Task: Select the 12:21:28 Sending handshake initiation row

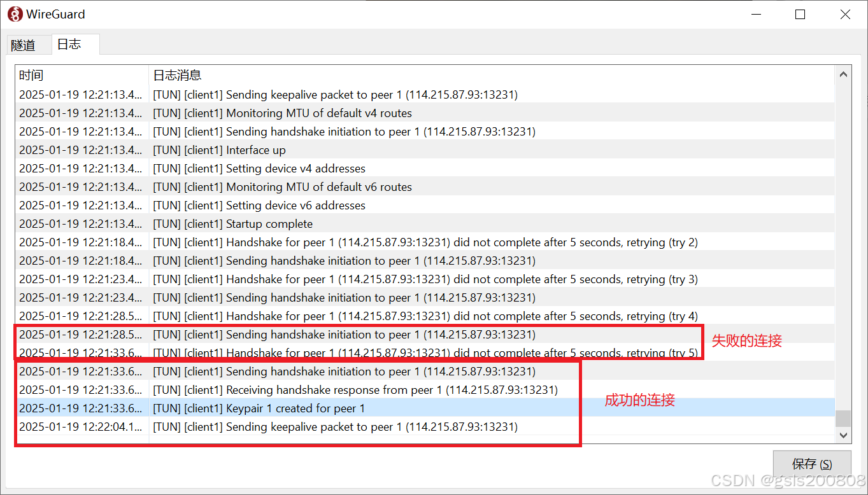Action: pyautogui.click(x=425, y=335)
